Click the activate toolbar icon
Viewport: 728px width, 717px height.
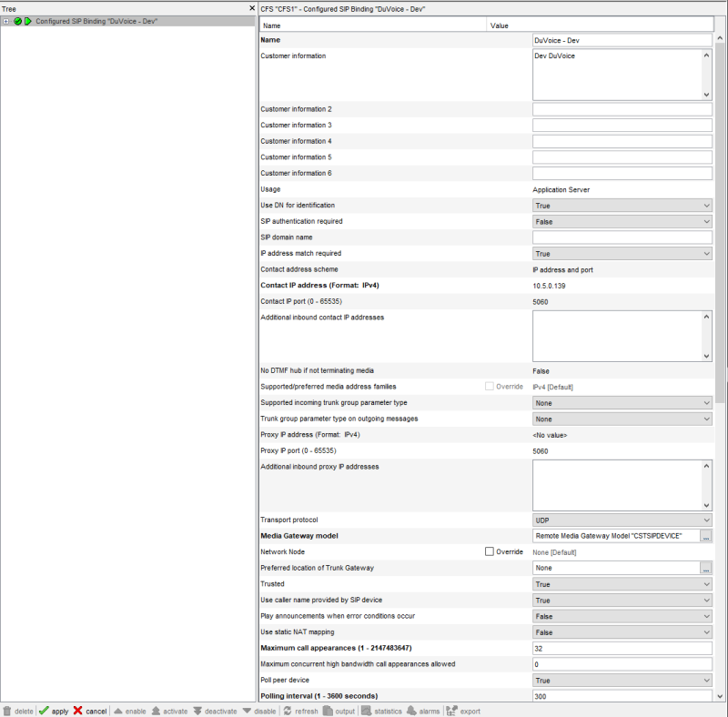point(156,711)
